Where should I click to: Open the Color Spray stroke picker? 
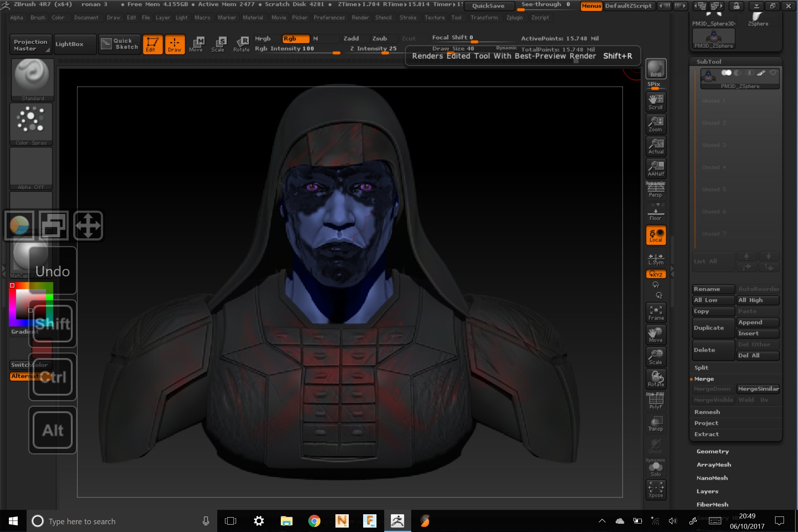point(31,124)
